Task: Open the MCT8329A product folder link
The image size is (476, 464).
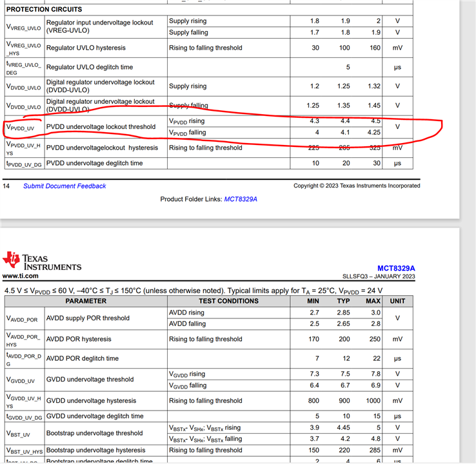Action: tap(241, 199)
